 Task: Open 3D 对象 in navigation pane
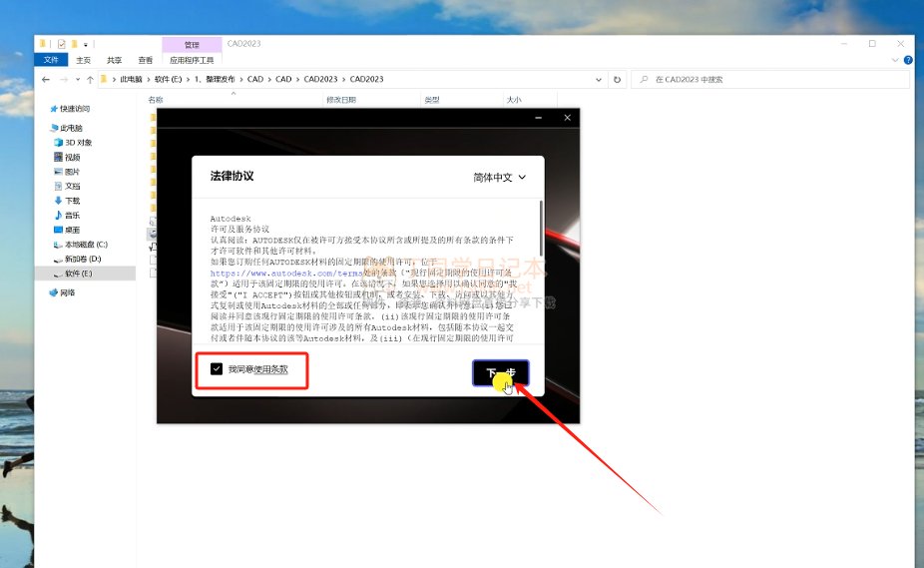[x=78, y=143]
